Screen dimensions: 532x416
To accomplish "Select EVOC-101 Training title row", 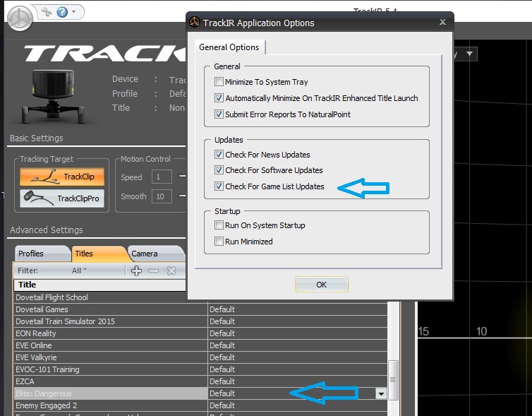I will [x=111, y=369].
